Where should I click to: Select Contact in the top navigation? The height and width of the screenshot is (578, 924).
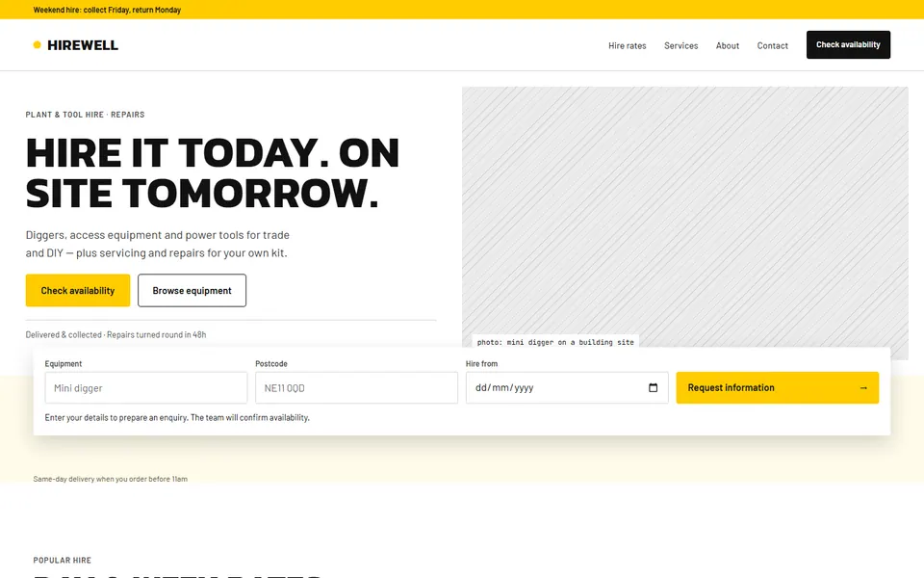[x=772, y=45]
